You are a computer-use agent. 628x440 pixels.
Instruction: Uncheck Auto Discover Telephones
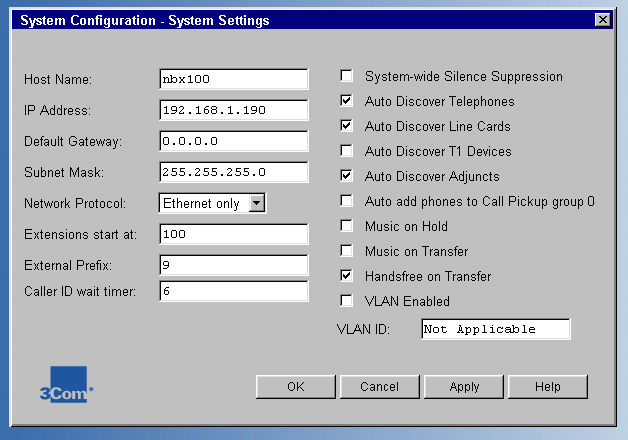[x=347, y=101]
